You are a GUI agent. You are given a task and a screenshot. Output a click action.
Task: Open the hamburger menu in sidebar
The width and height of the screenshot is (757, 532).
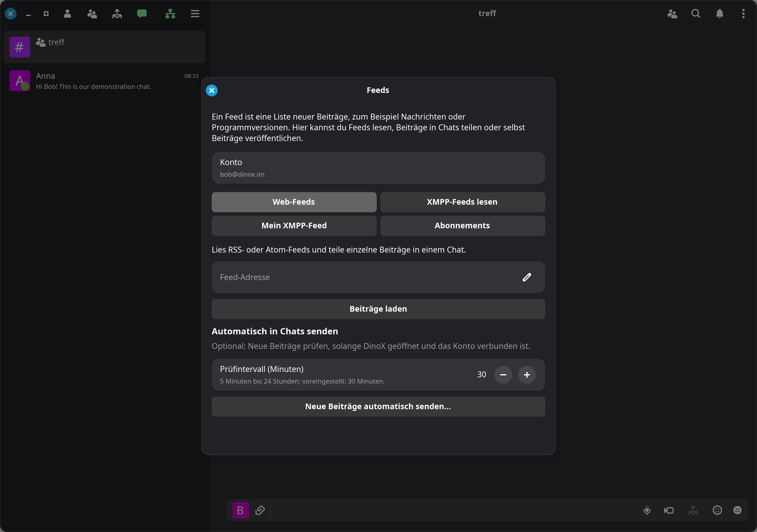tap(195, 14)
